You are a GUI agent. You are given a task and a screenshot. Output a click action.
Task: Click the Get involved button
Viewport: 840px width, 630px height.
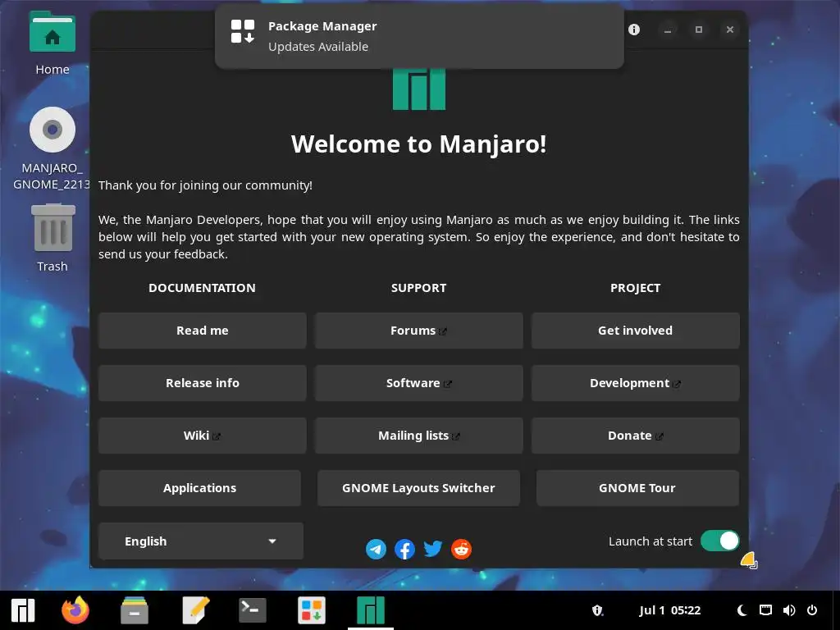(636, 331)
